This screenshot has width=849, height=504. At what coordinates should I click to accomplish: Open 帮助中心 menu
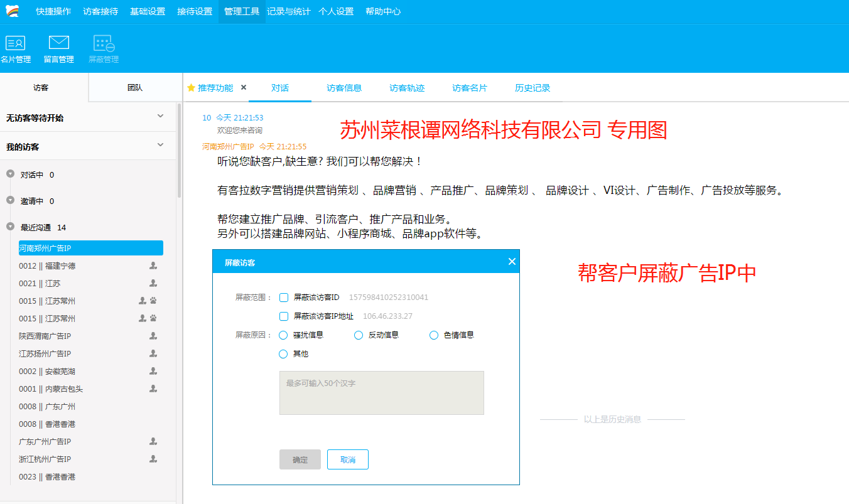(383, 11)
